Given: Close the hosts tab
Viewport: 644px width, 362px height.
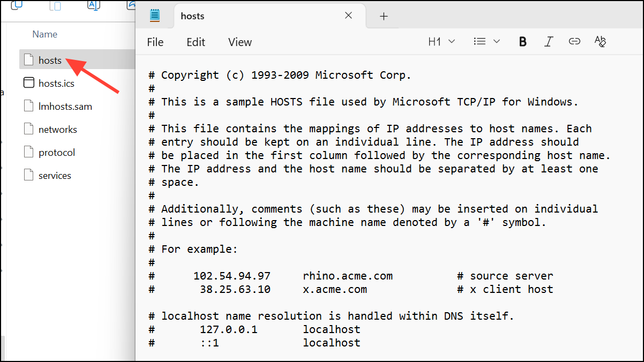Looking at the screenshot, I should tap(348, 16).
